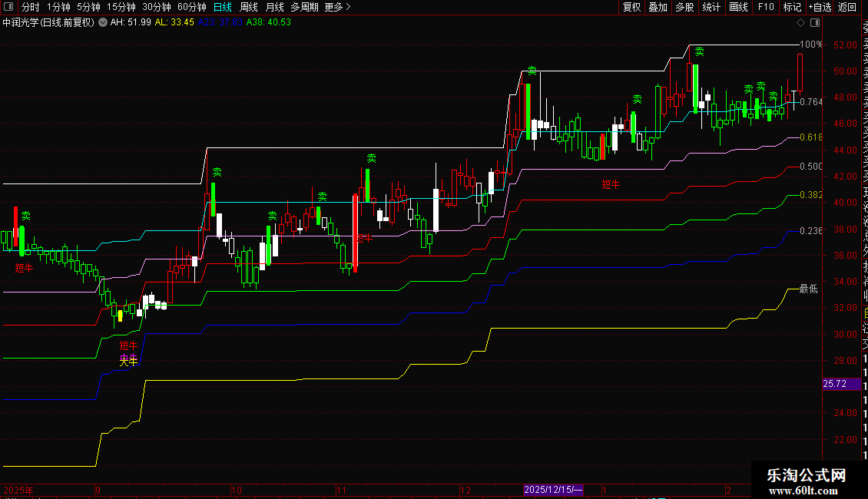Click the diamond icon above the chart
Image resolution: width=868 pixels, height=499 pixels.
pos(800,23)
